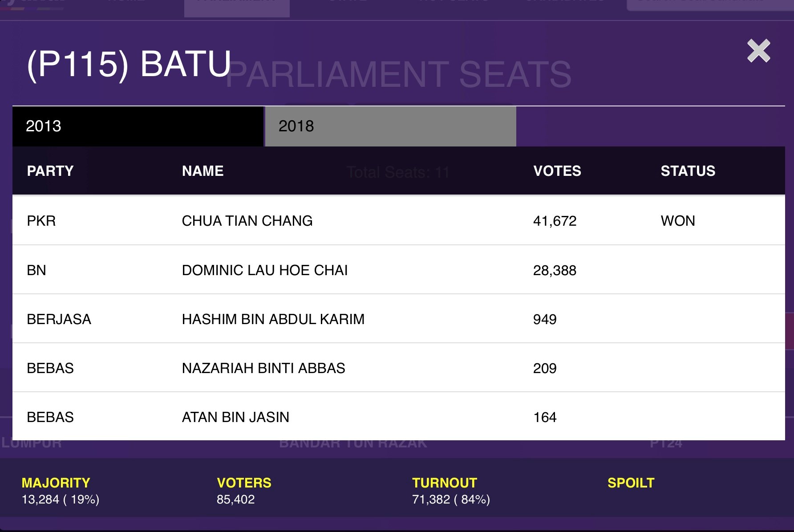The height and width of the screenshot is (532, 794).
Task: Click the BERJASA party cell
Action: tap(59, 319)
